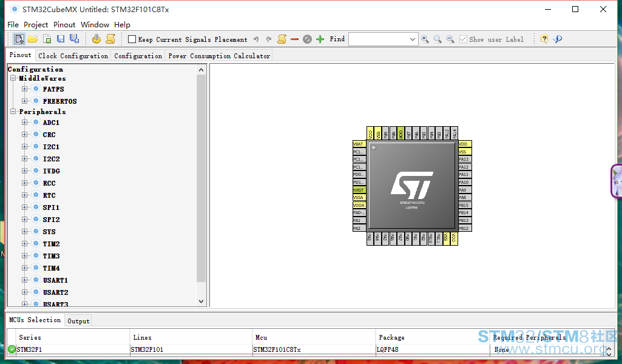Click the green plus toolbar icon
622x364 pixels.
tap(320, 39)
